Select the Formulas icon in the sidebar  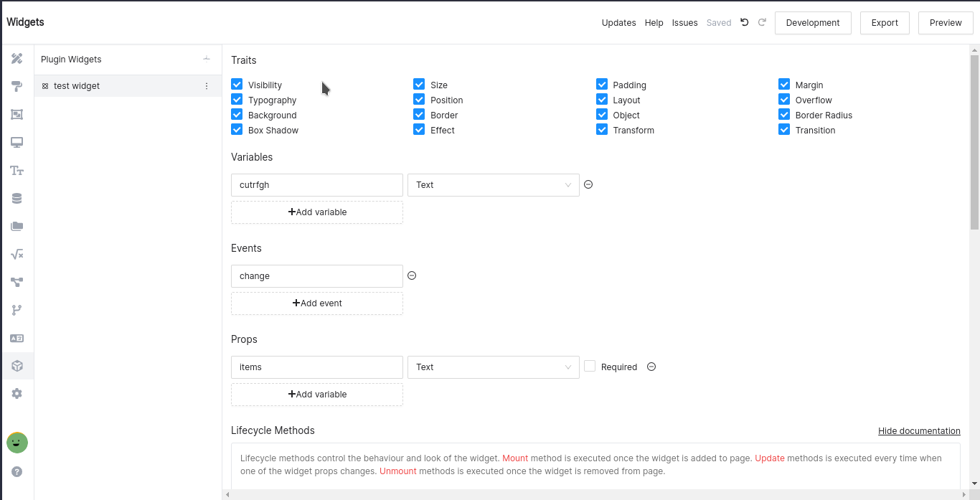point(17,254)
